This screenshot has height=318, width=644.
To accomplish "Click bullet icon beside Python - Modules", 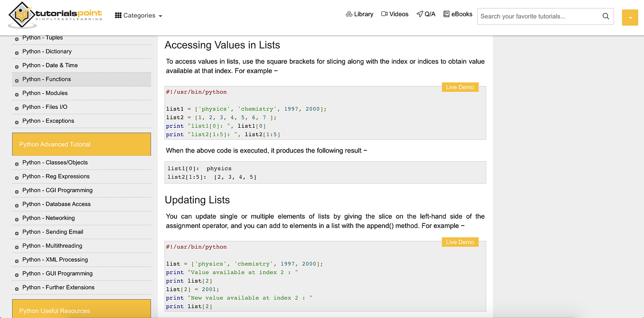I will pyautogui.click(x=17, y=94).
